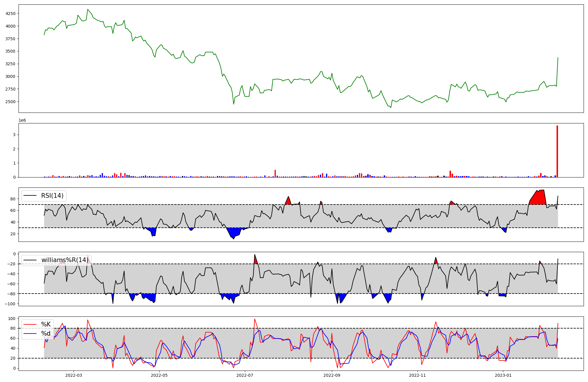Image resolution: width=588 pixels, height=382 pixels.
Task: Click the largest blue RSI oversold area
Action: pyautogui.click(x=234, y=232)
